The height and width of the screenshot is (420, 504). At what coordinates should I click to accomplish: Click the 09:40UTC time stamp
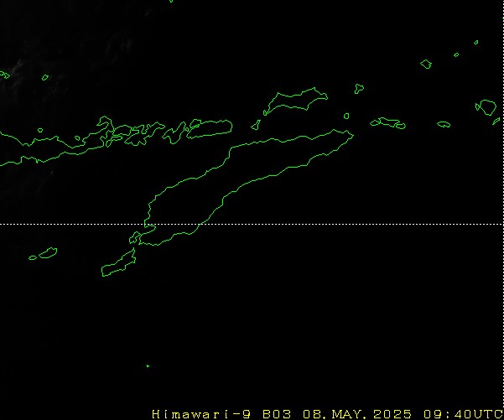463,414
